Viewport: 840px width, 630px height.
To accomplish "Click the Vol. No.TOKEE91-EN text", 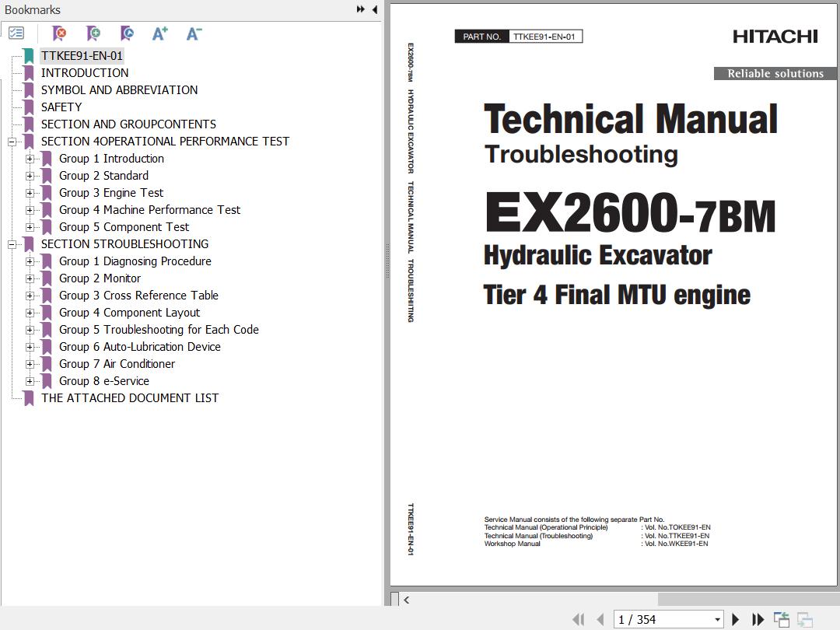I will pyautogui.click(x=677, y=527).
